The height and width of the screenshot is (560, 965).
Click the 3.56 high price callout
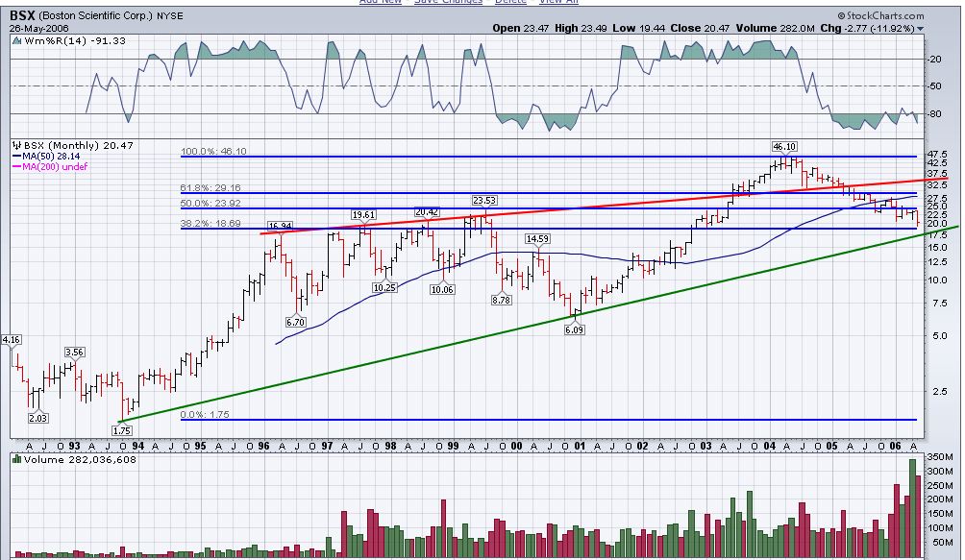click(74, 353)
